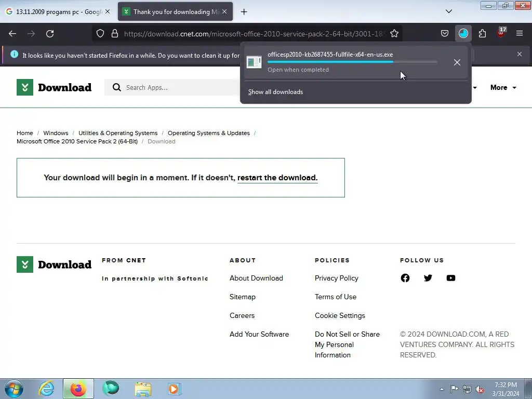The width and height of the screenshot is (532, 399).
Task: Go to the Home breadcrumb
Action: (x=25, y=133)
